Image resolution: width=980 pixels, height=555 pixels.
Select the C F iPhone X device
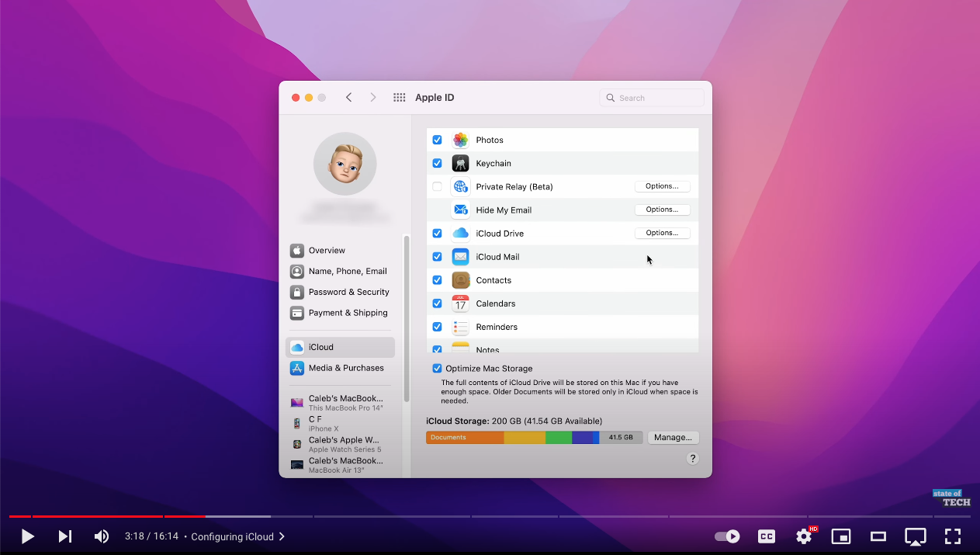340,424
